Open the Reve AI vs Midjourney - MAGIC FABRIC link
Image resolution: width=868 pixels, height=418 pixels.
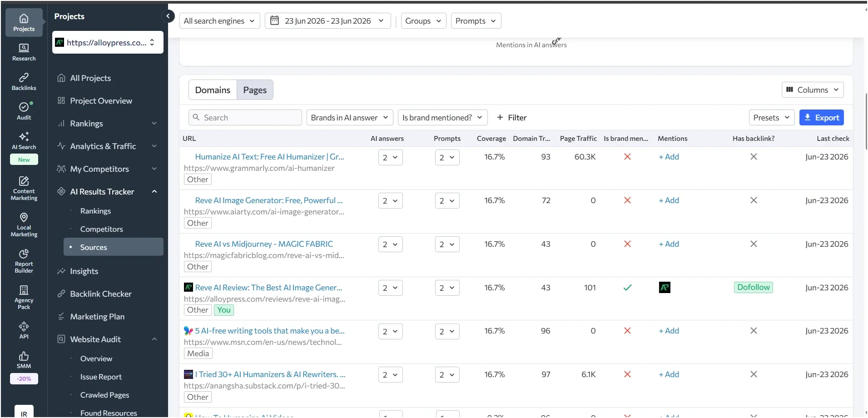pos(264,244)
